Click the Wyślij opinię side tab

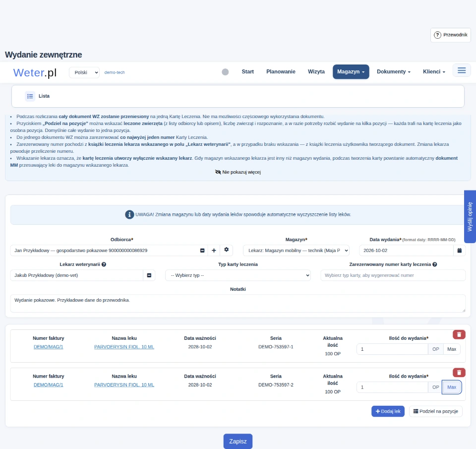[x=470, y=217]
